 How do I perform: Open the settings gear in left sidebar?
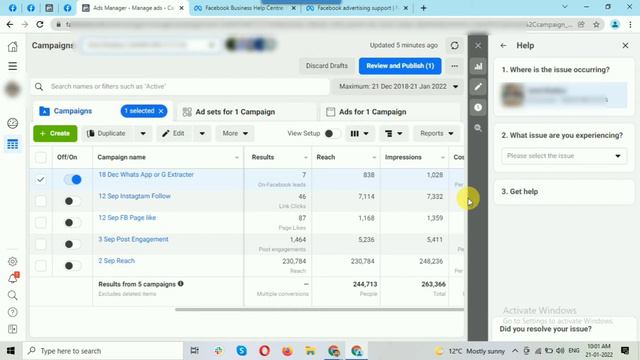point(13,261)
